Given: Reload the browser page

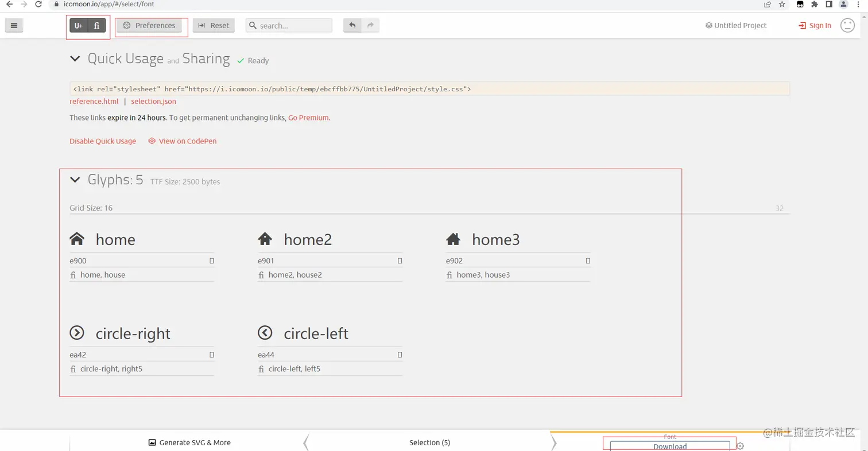Looking at the screenshot, I should point(38,4).
